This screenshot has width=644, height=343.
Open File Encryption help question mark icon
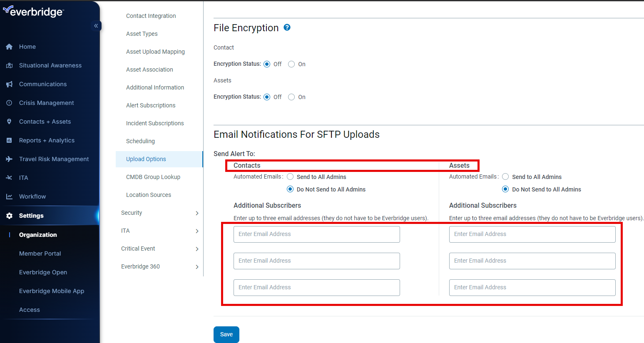click(x=287, y=27)
